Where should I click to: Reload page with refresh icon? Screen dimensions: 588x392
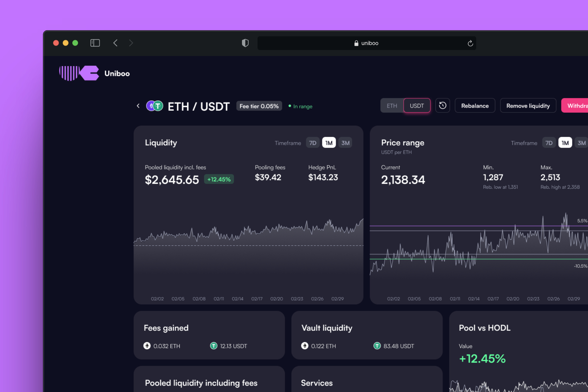(470, 43)
